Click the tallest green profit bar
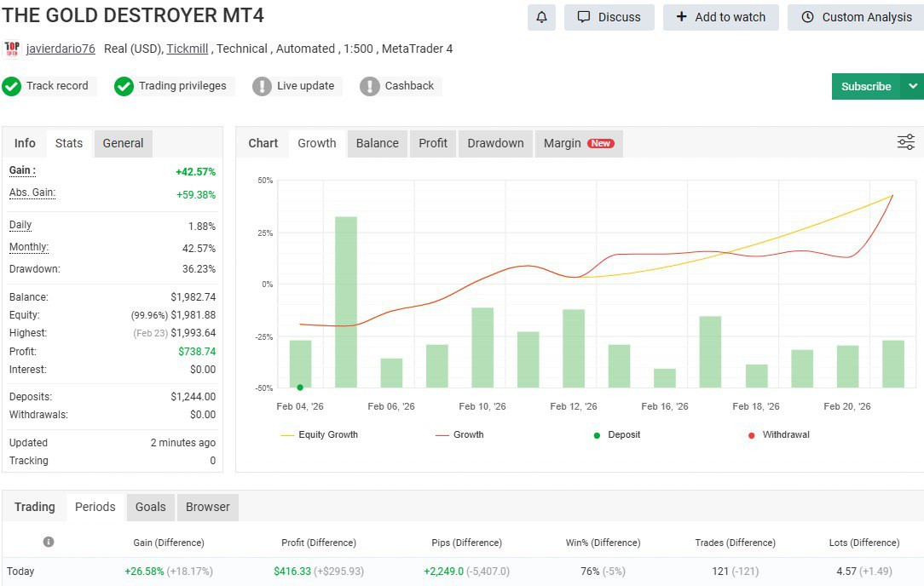 click(x=346, y=302)
